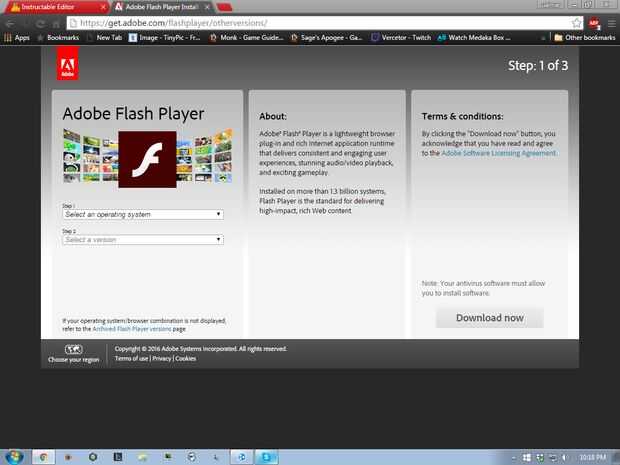Open the Privacy footer link
This screenshot has height=465, width=620.
click(161, 358)
